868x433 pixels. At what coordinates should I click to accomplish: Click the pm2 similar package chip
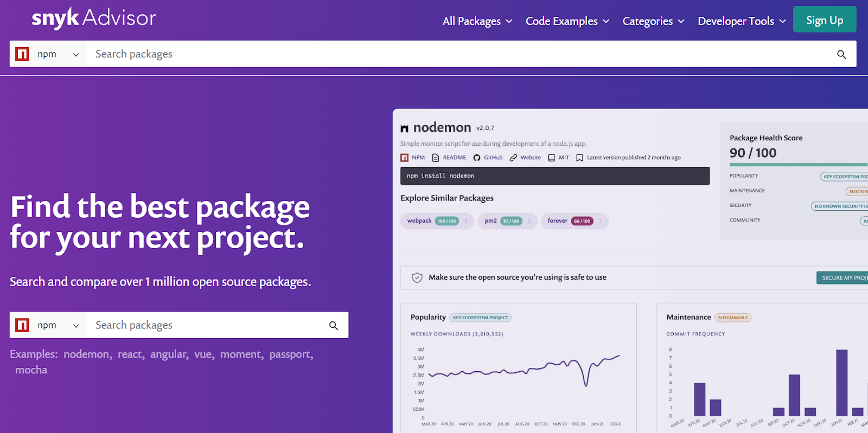[x=507, y=221]
